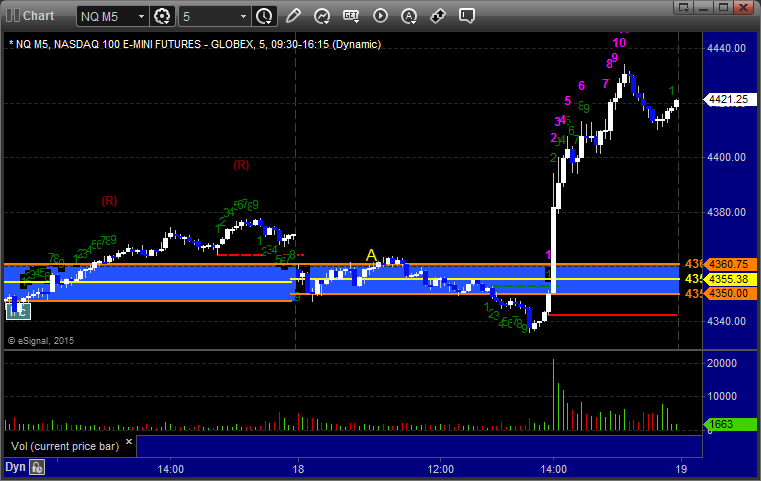Open the studies chart-line icon menu

[322, 16]
